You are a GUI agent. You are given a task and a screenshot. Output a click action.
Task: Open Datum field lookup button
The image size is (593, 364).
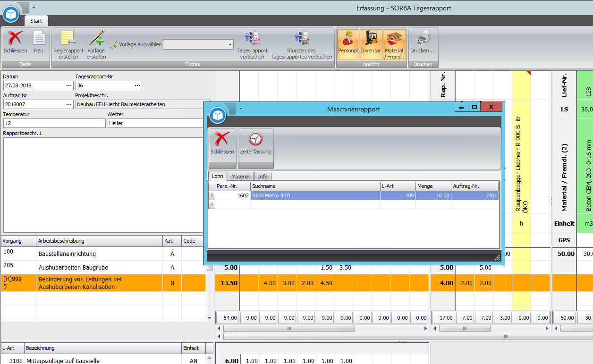coord(69,85)
